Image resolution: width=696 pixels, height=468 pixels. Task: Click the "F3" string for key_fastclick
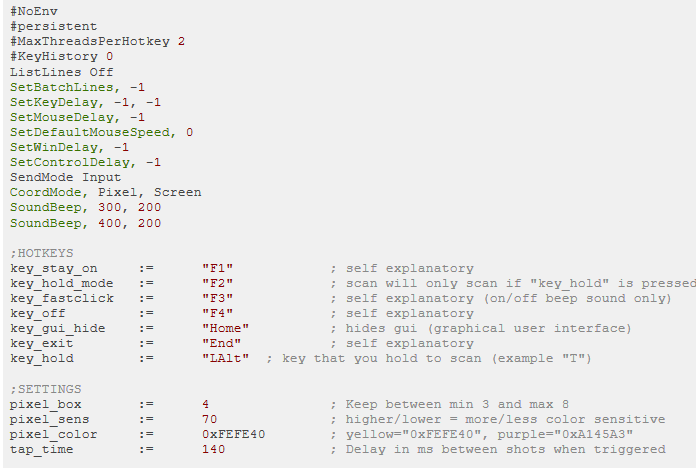point(218,298)
